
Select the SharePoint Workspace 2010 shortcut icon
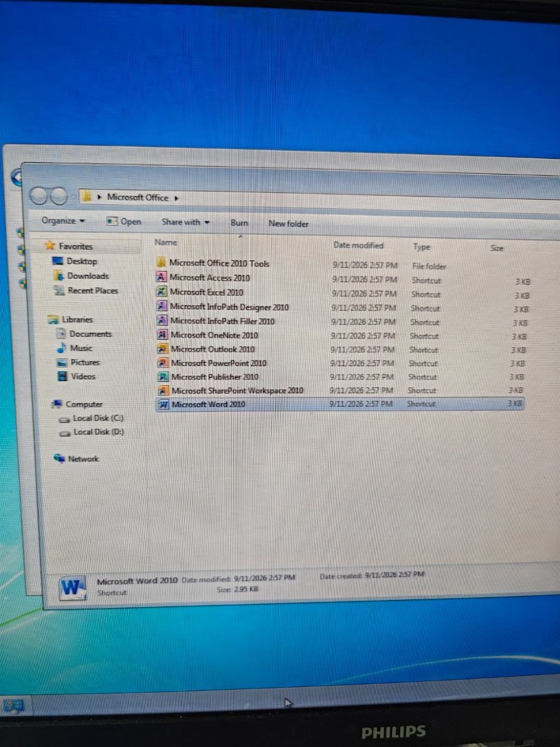(164, 391)
